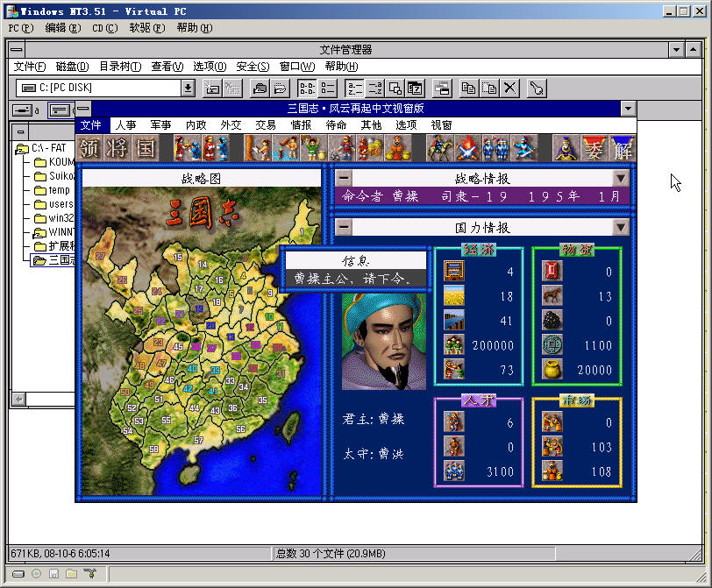Click the horse icon in 物资 panel
712x588 pixels.
(x=552, y=295)
